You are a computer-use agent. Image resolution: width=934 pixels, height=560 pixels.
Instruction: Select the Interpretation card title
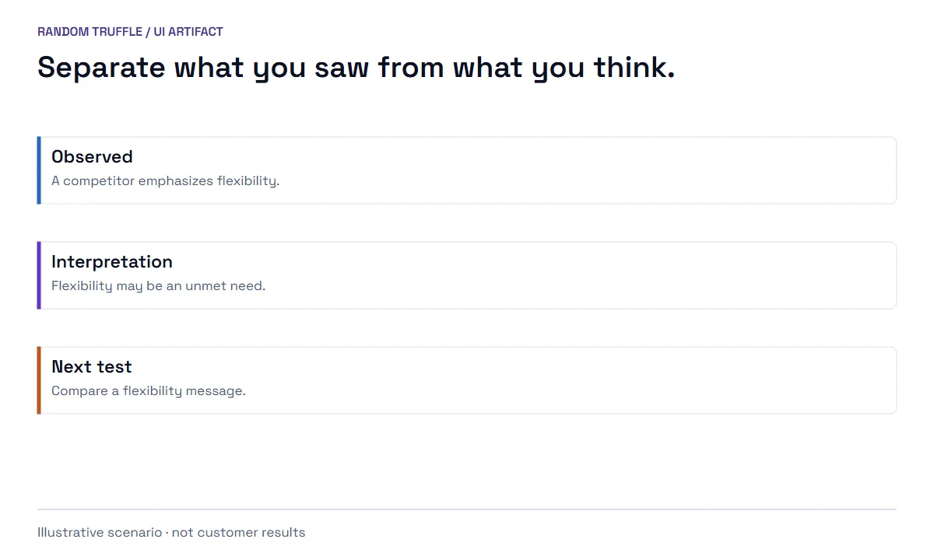point(112,261)
